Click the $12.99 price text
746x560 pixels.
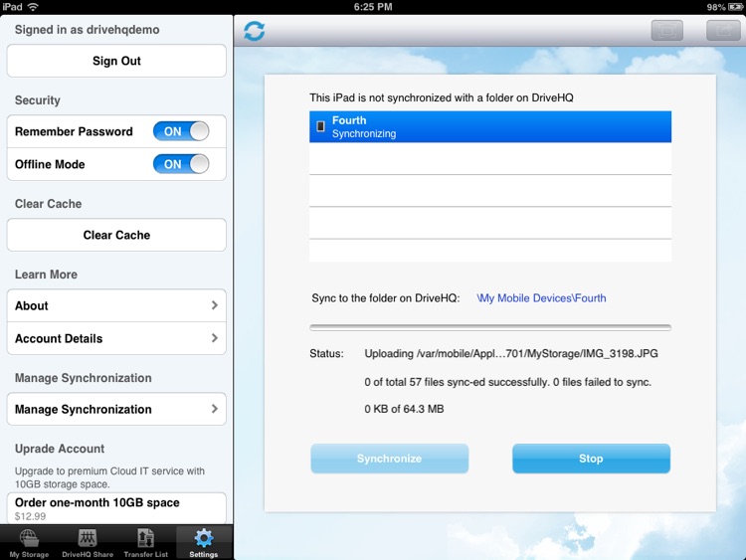point(31,516)
